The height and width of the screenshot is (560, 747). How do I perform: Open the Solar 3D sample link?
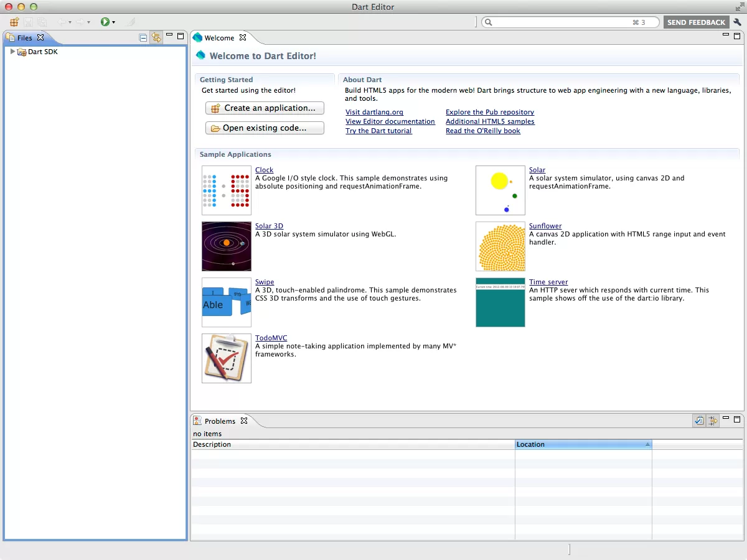(269, 226)
